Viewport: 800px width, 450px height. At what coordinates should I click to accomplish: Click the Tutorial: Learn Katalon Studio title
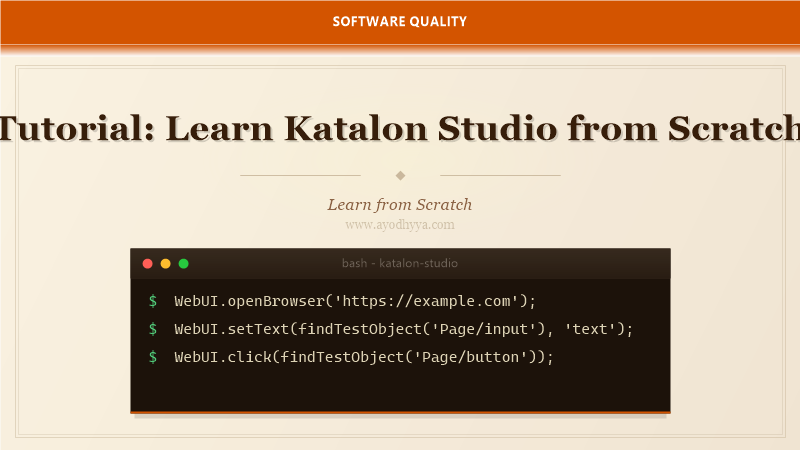pos(400,128)
